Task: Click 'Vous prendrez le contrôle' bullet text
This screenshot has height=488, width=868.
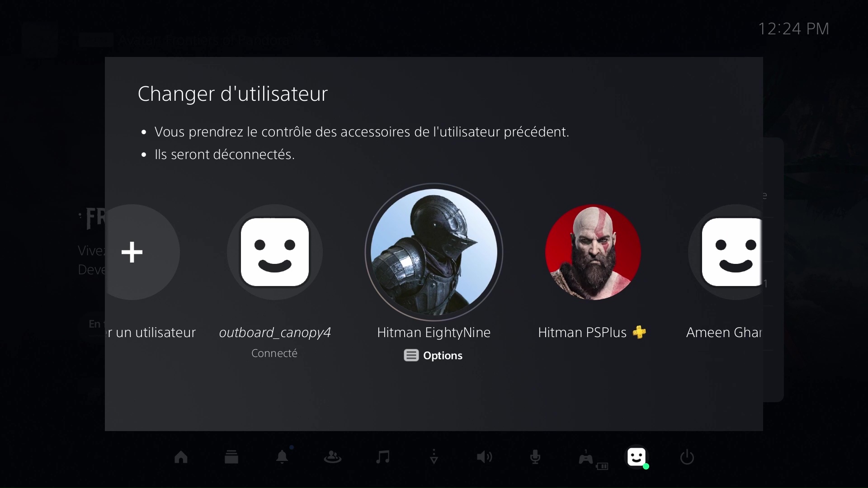Action: (362, 132)
